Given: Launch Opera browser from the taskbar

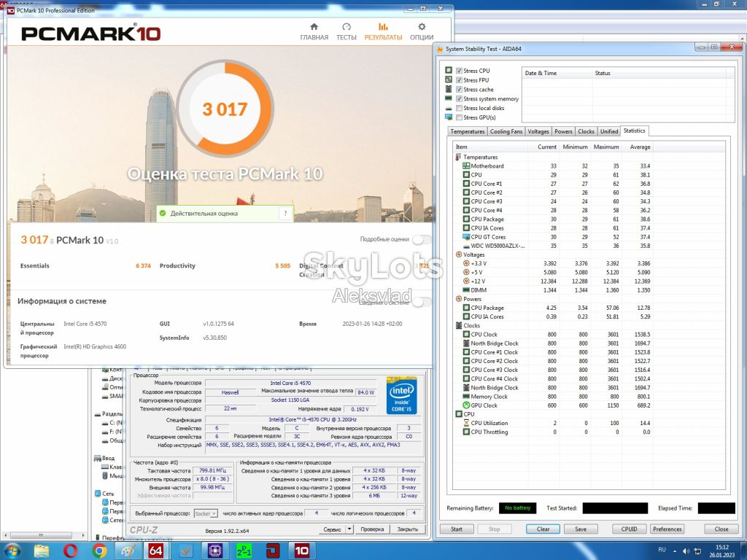Looking at the screenshot, I should pyautogui.click(x=70, y=551).
